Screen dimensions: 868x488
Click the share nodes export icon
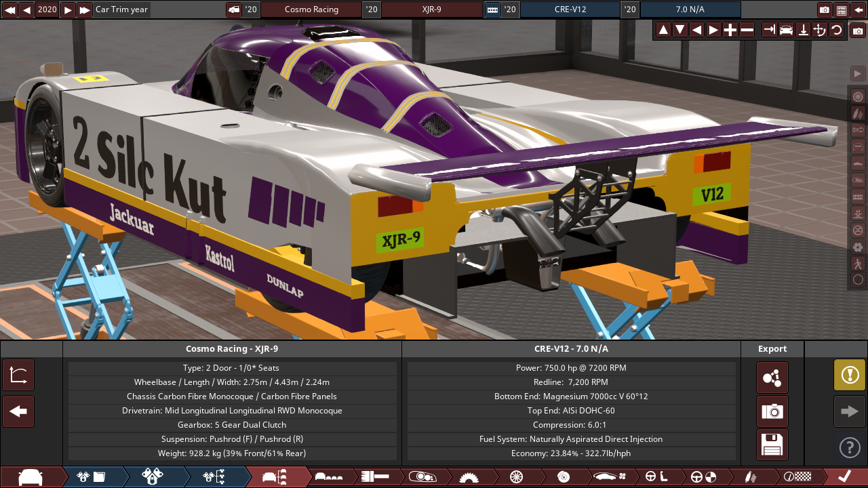[x=772, y=378]
